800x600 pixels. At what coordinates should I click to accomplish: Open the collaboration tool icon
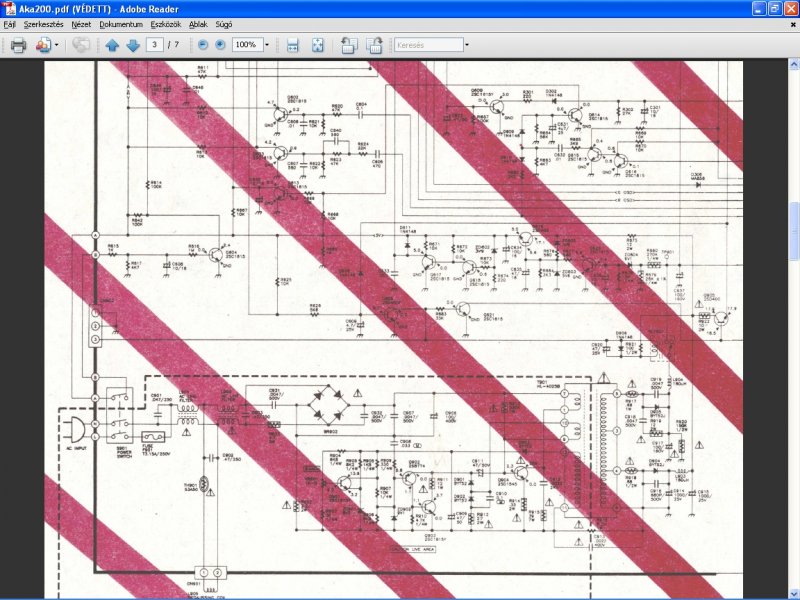(x=43, y=45)
